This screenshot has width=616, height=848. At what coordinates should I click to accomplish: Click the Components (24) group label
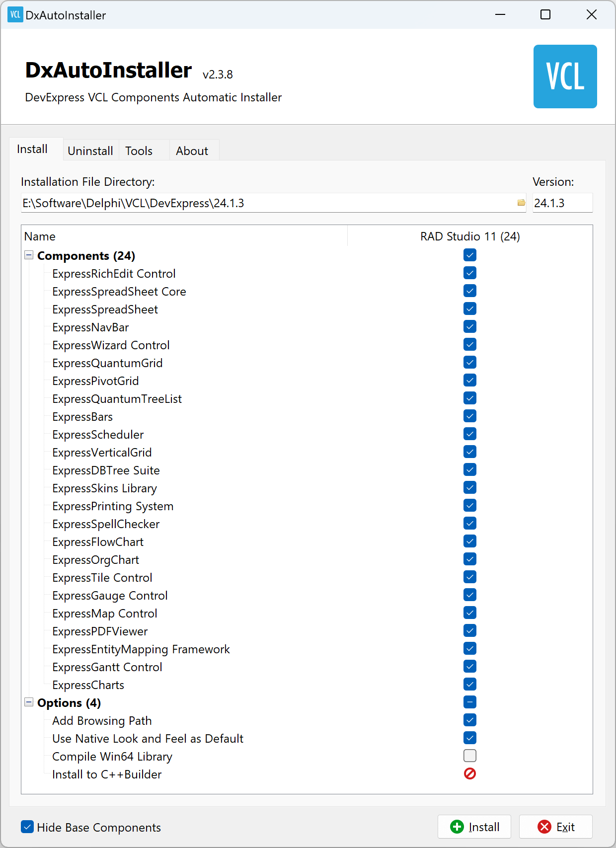coord(86,256)
